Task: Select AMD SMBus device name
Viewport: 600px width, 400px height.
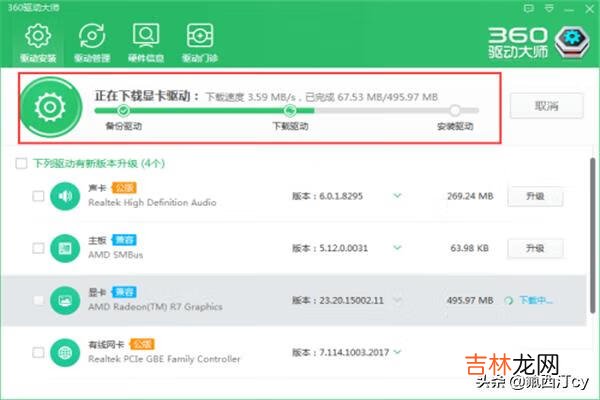Action: point(116,255)
